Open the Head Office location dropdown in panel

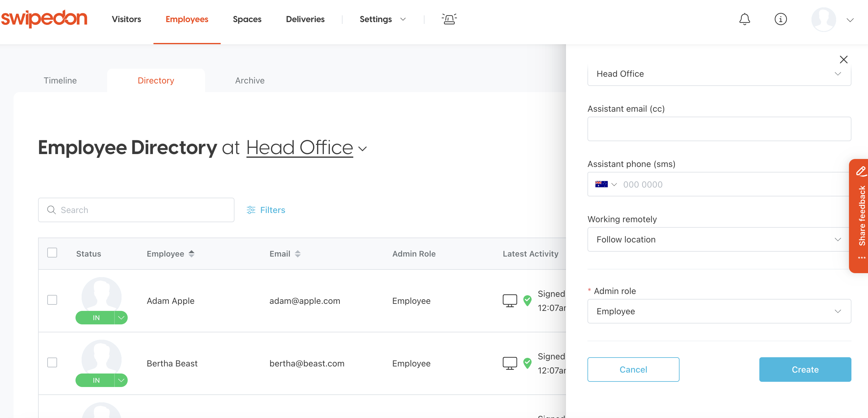tap(719, 74)
